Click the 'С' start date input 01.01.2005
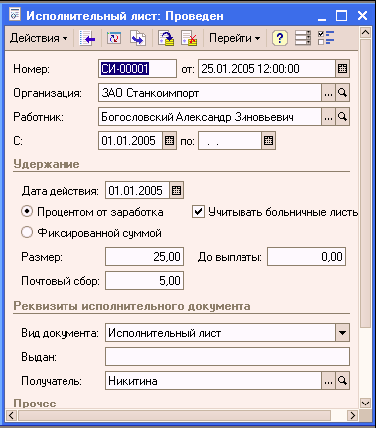376x428 pixels. coord(130,141)
